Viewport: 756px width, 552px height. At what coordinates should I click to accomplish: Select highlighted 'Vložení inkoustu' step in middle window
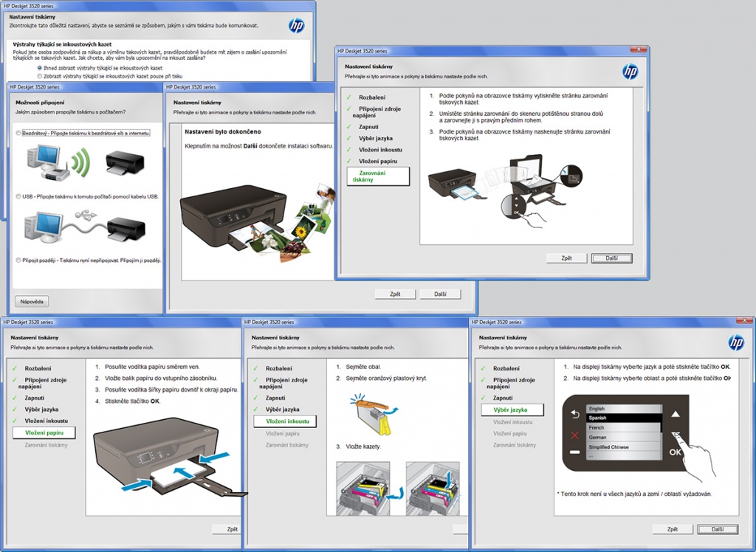pos(285,421)
